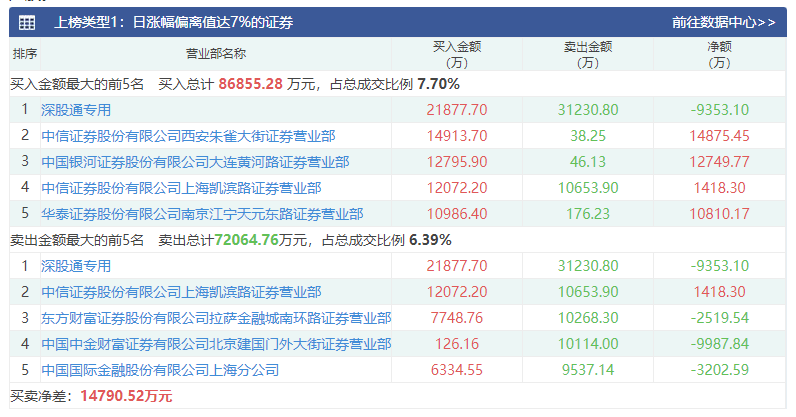This screenshot has height=417, width=796.
Task: Open 中信证券西安朱雀大街证券营业部 link
Action: pos(188,136)
